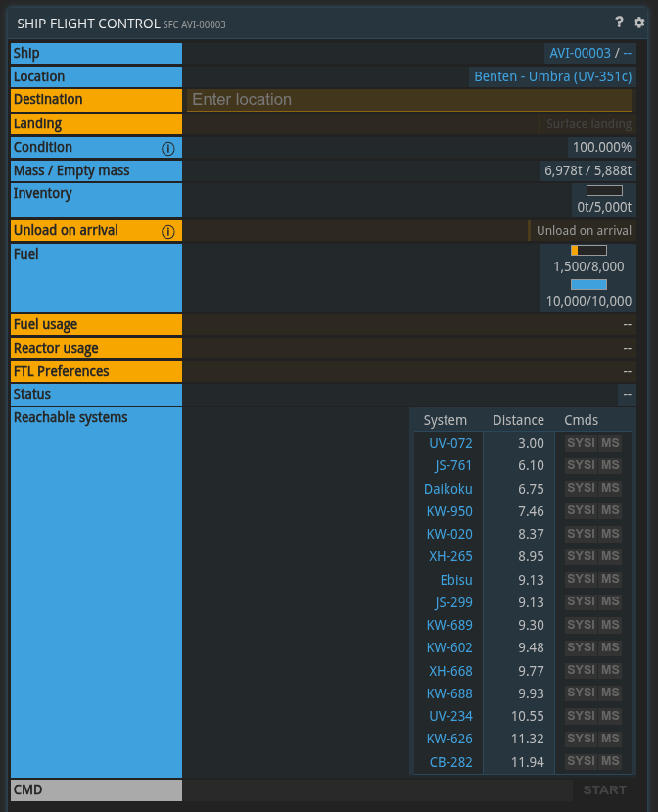Open the AVI-00003 ship link
The height and width of the screenshot is (812, 658).
[578, 54]
